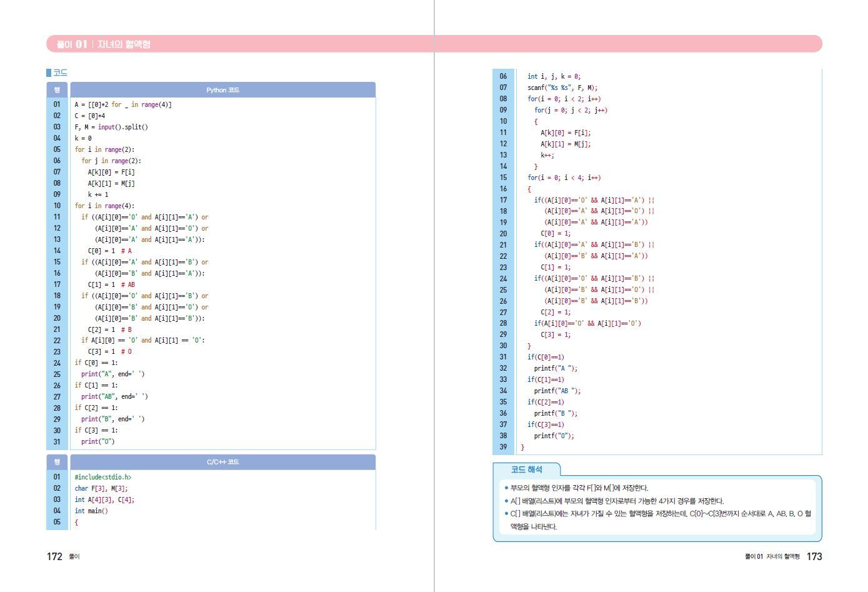This screenshot has width=868, height=592.
Task: Select the Python line 'if C[0] == 1:'
Action: pos(96,363)
